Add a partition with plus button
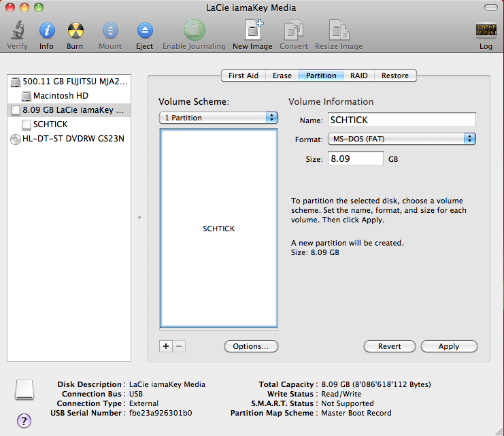This screenshot has width=504, height=436. (x=166, y=346)
